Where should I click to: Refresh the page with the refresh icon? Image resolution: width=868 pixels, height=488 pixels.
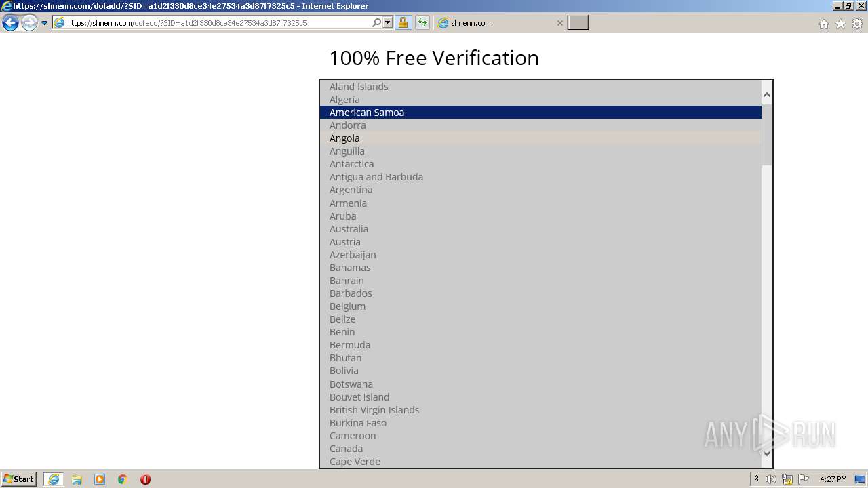click(x=422, y=23)
